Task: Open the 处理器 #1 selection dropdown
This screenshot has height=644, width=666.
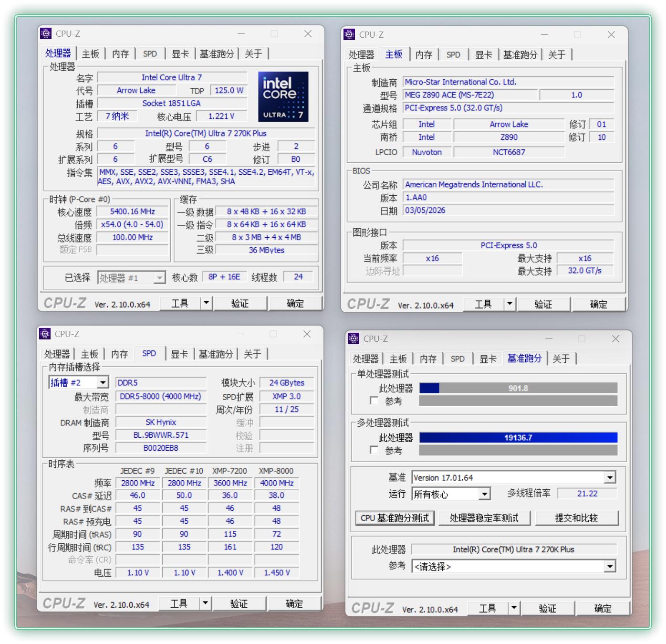Action: pyautogui.click(x=131, y=277)
